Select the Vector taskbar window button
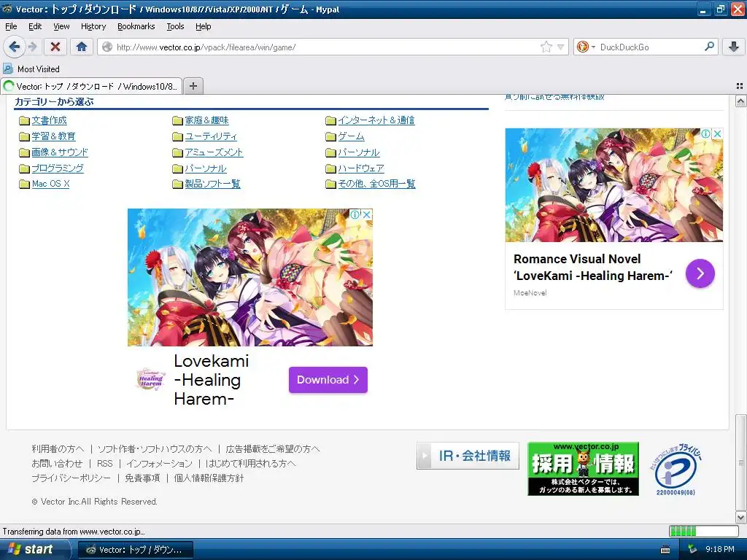This screenshot has width=747, height=560. (x=135, y=550)
